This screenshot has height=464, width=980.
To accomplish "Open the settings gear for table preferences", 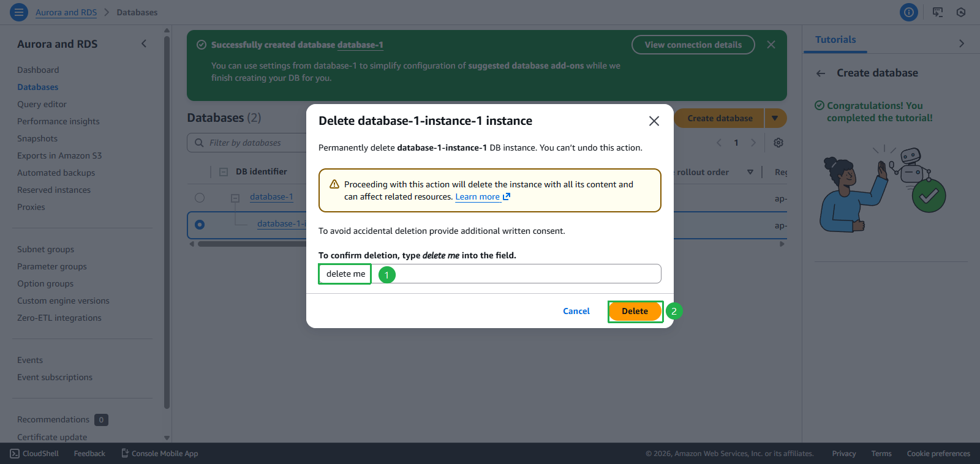I will (778, 143).
